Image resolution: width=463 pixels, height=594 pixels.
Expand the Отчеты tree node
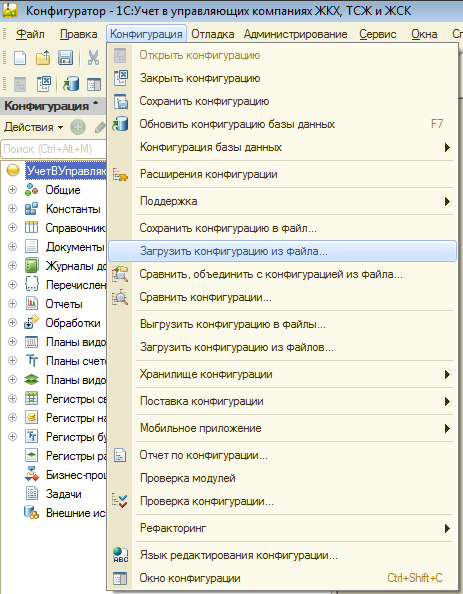(x=13, y=303)
